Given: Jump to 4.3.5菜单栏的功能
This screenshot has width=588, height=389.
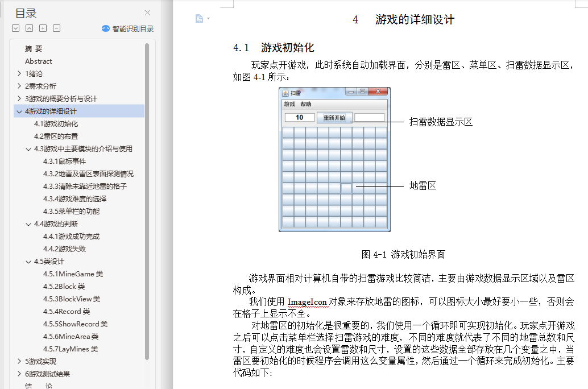Looking at the screenshot, I should pyautogui.click(x=71, y=211).
